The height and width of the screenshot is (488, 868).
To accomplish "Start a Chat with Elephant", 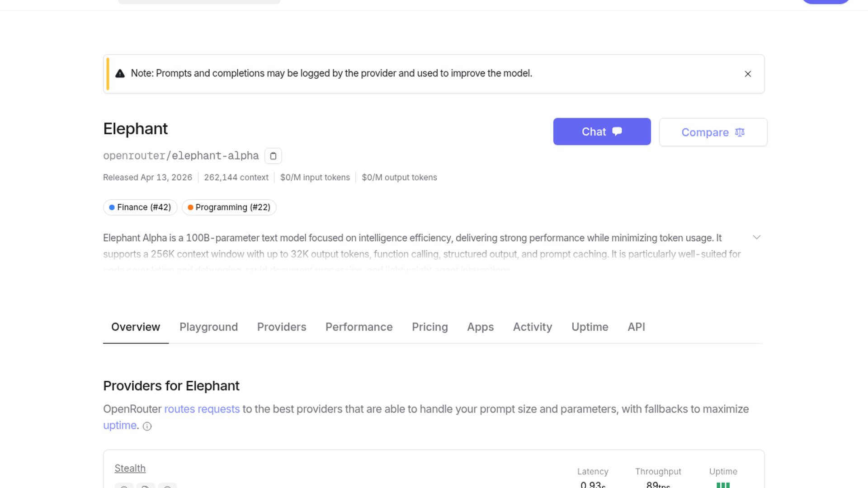I will click(602, 131).
